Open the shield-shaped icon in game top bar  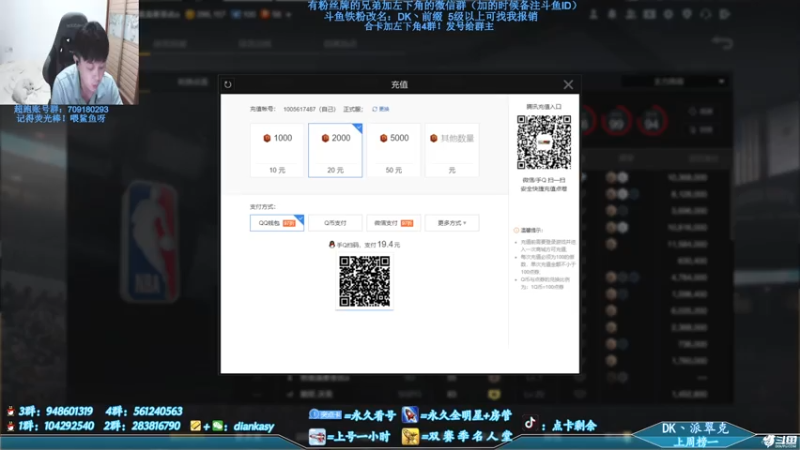click(x=687, y=14)
